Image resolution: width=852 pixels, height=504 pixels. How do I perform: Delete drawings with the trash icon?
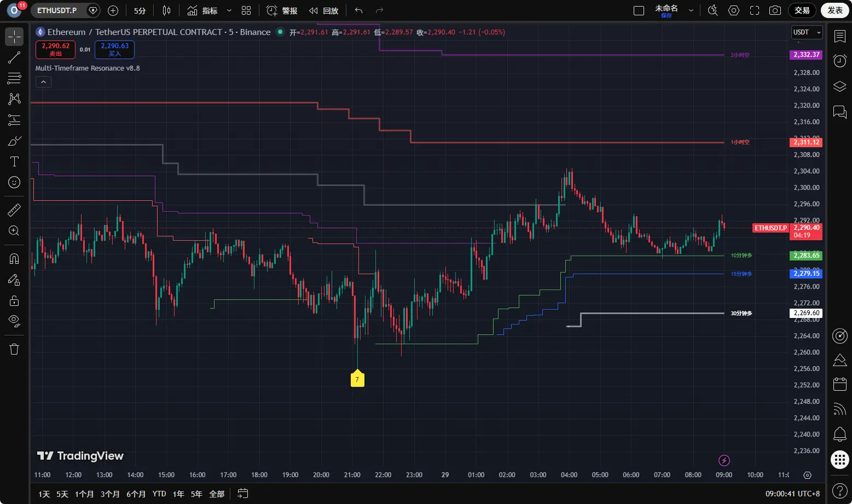pos(14,349)
